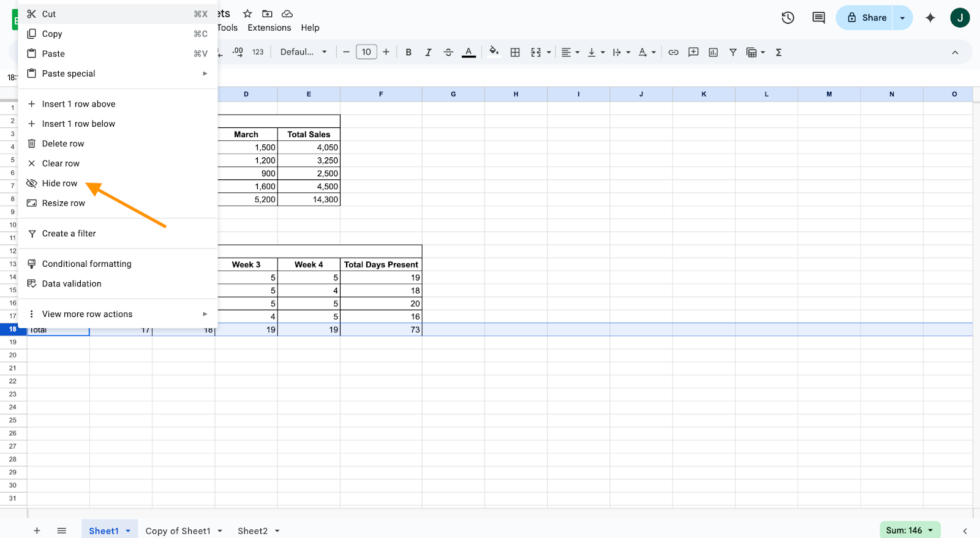Viewport: 980px width, 538px height.
Task: Choose Cut from context menu
Action: click(118, 14)
